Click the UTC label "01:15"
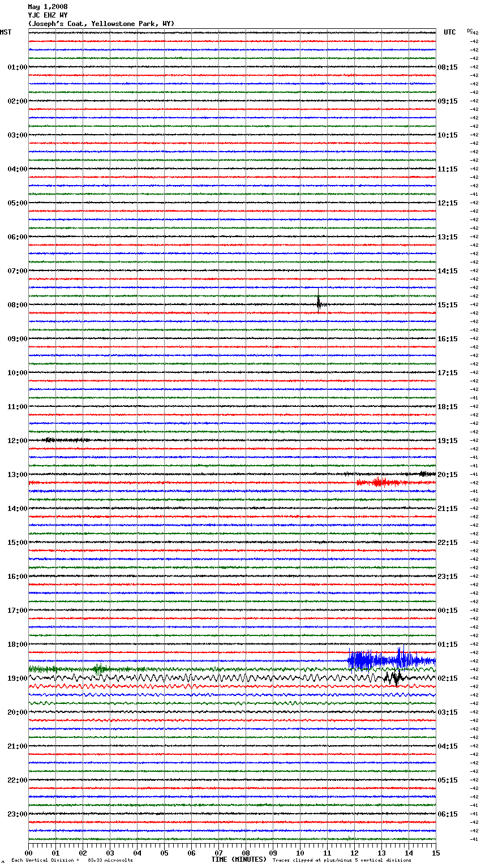This screenshot has height=868, width=481. tap(448, 644)
